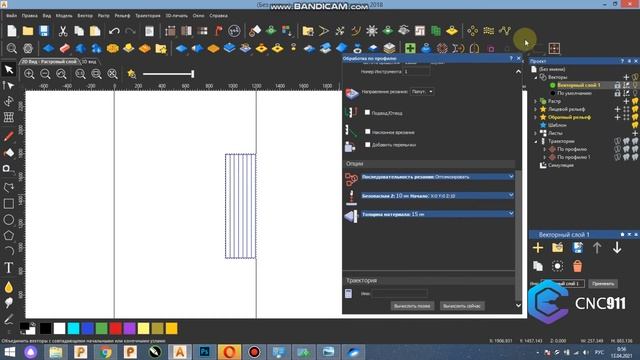Enable the Наклонное врезание checkbox
Screen dimensions: 640x360
(367, 131)
